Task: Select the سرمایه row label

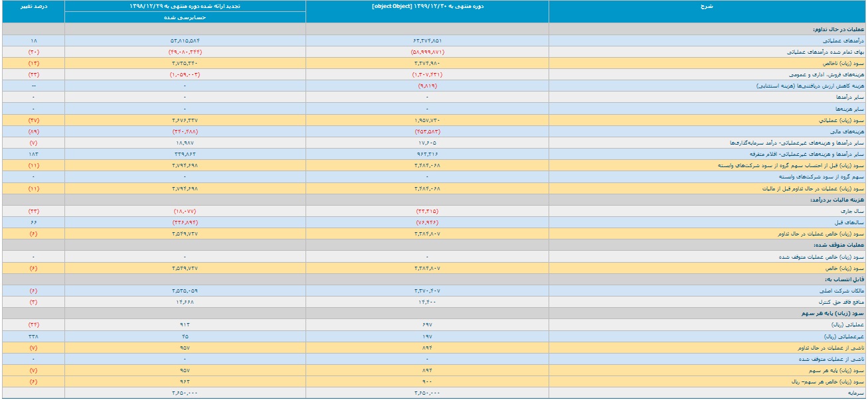Action: click(855, 393)
